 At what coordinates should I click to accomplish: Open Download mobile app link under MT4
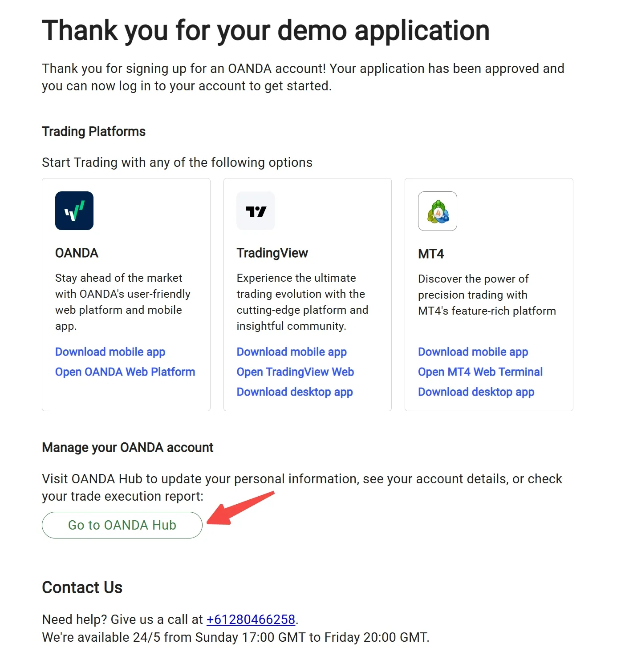click(473, 352)
